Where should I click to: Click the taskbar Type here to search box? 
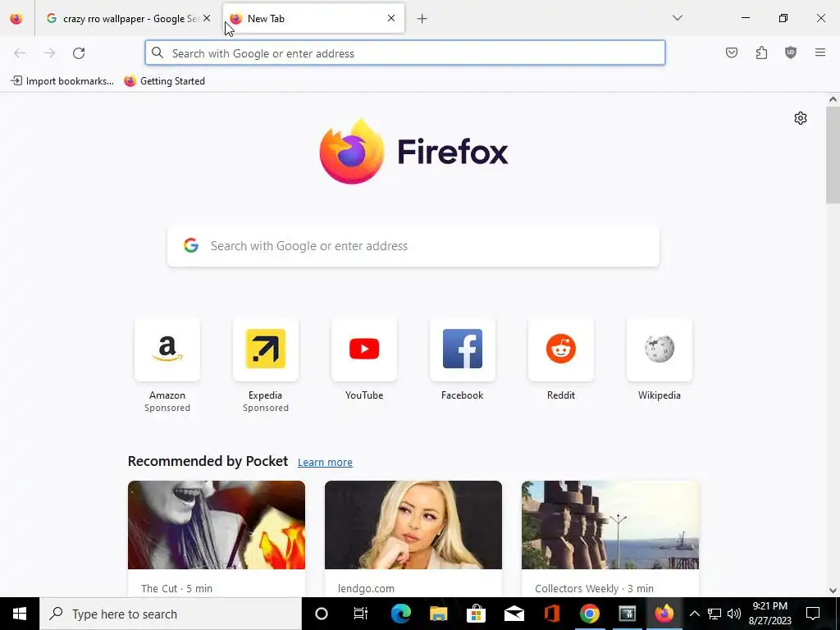tap(171, 614)
